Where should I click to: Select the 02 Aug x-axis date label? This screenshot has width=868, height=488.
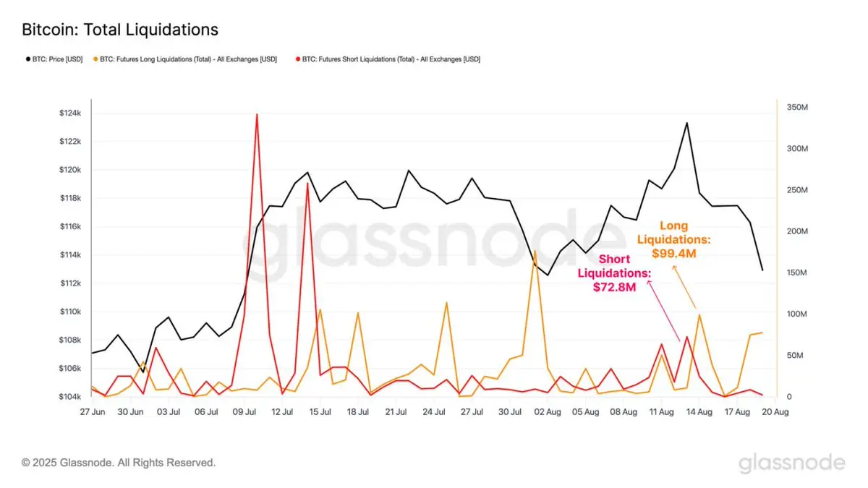pyautogui.click(x=548, y=412)
